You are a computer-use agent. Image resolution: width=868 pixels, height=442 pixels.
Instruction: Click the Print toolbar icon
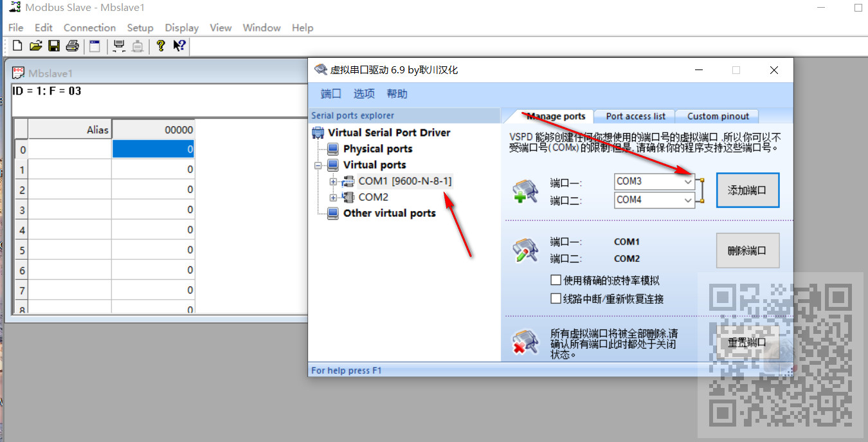click(72, 46)
